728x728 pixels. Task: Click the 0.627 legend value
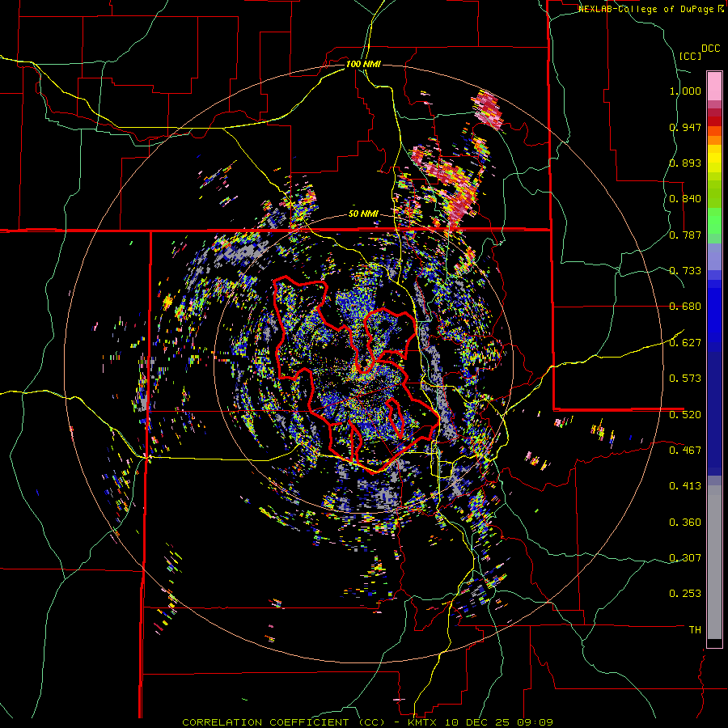click(x=685, y=343)
